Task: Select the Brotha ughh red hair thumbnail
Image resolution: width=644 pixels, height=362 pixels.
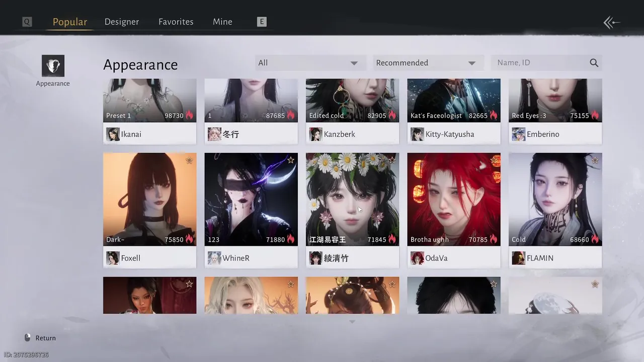Action: pos(454,199)
